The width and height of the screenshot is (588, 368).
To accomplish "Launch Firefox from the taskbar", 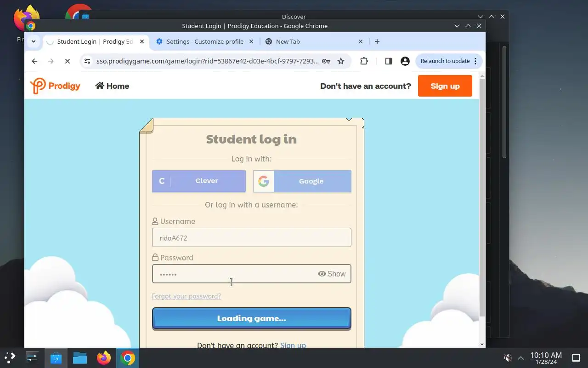I will pyautogui.click(x=104, y=357).
